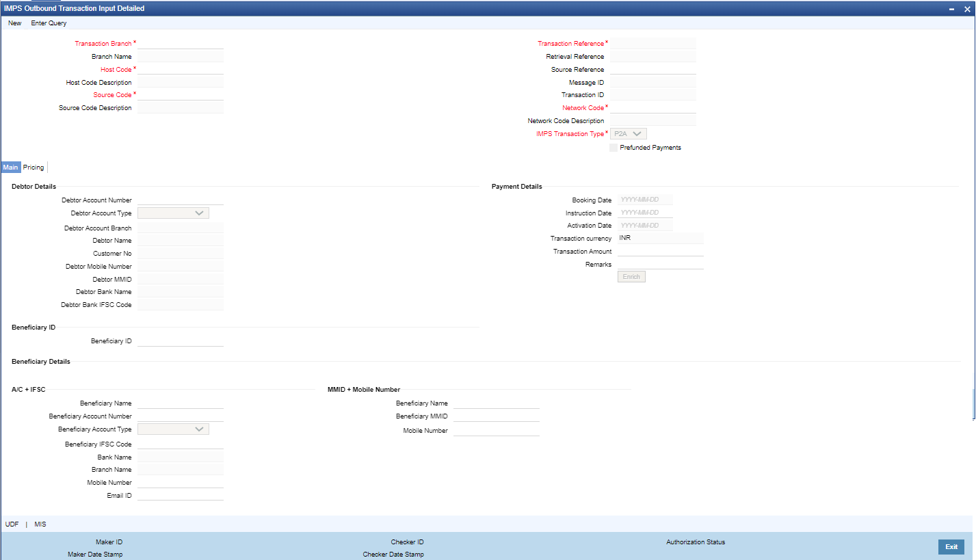Click the Beneficiary MMID input field
Viewport: 976px width, 560px height.
tap(497, 416)
